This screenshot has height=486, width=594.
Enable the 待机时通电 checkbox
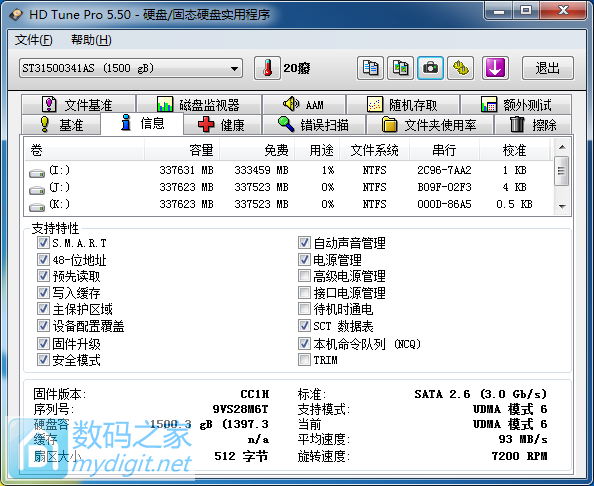pyautogui.click(x=304, y=309)
